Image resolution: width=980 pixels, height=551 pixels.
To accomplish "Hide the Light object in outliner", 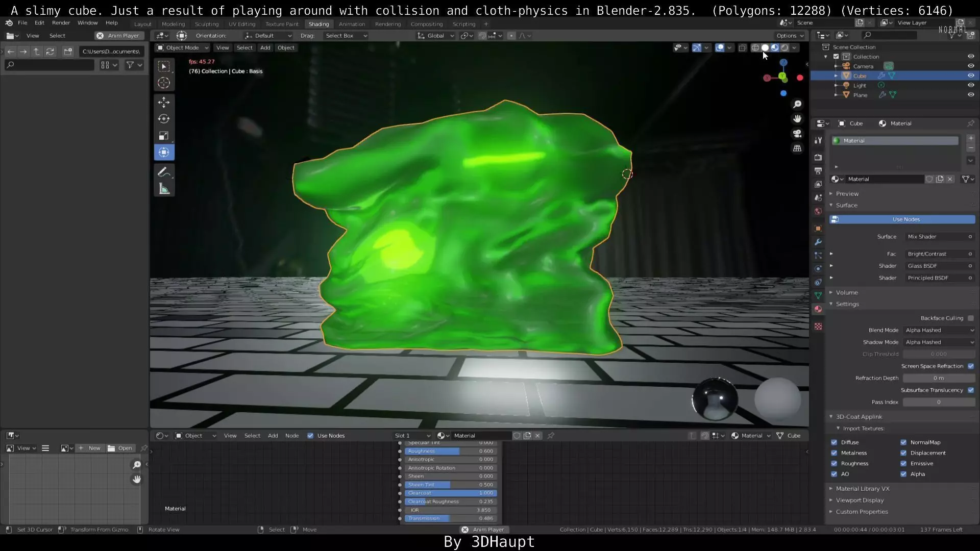I will [971, 85].
